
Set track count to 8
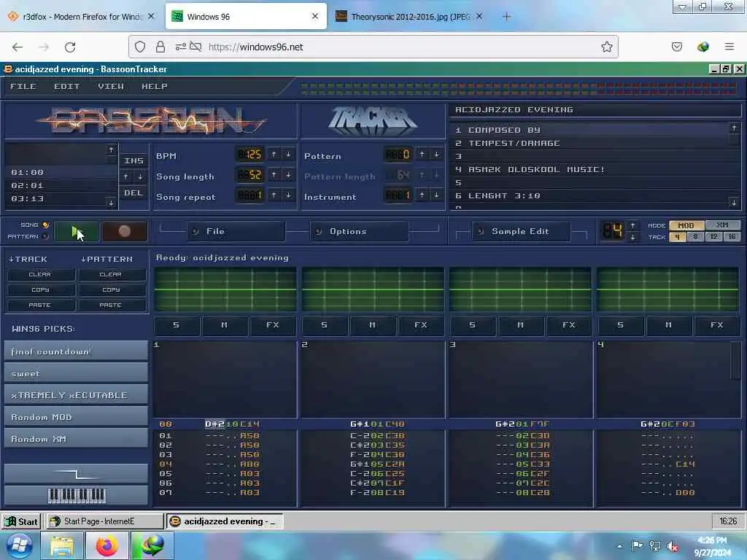[695, 237]
